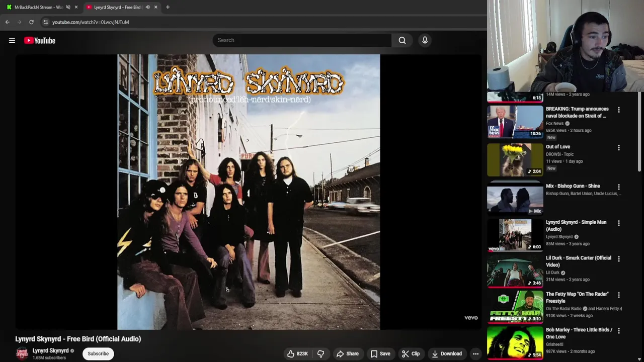Click the magnifier search button
Image resolution: width=644 pixels, height=362 pixels.
pos(402,40)
